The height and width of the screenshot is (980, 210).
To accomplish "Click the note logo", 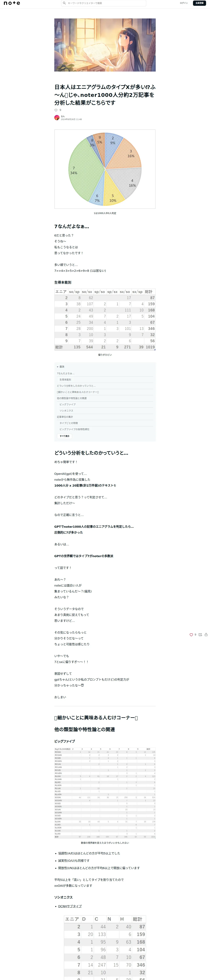I will (12, 3).
